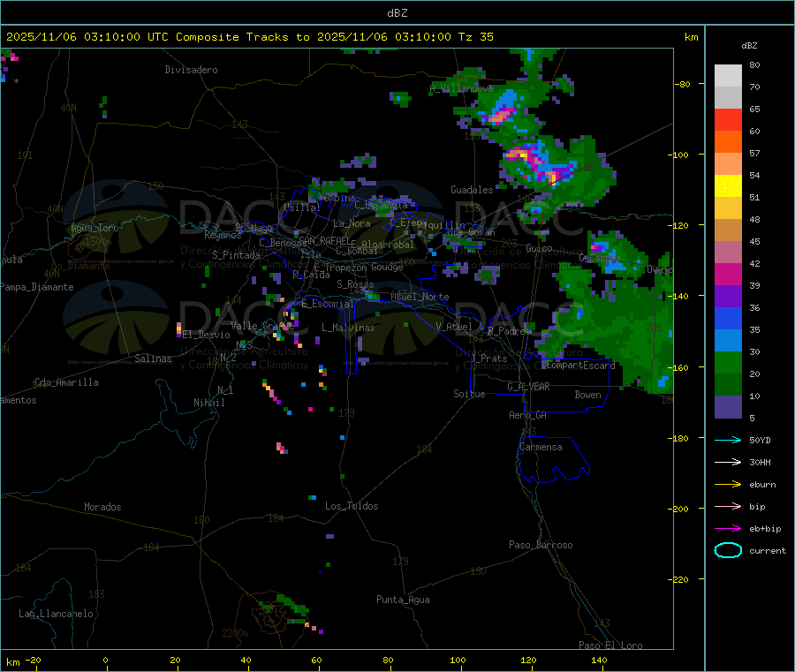
Task: Click the Salinas place label
Action: [x=153, y=359]
